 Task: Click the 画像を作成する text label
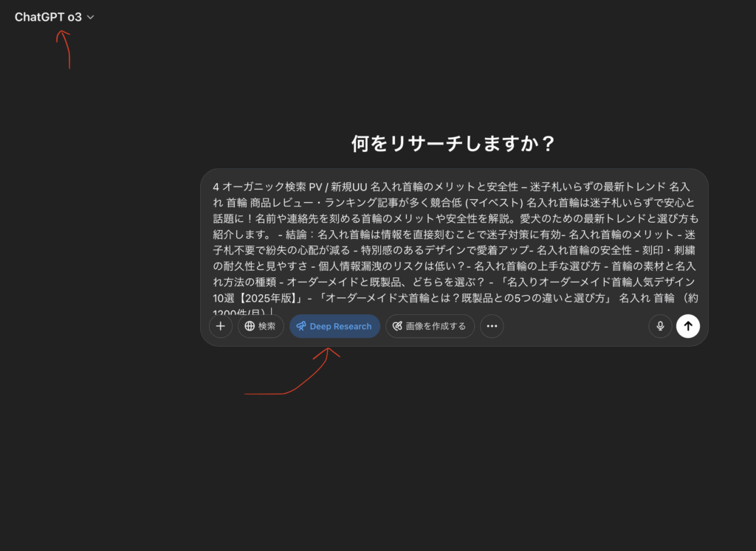436,326
